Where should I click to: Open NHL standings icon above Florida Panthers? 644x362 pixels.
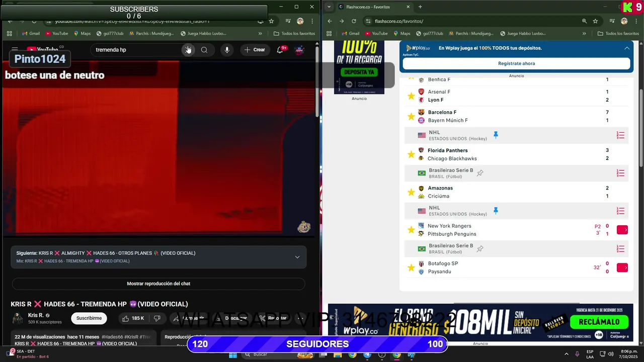coord(621,135)
